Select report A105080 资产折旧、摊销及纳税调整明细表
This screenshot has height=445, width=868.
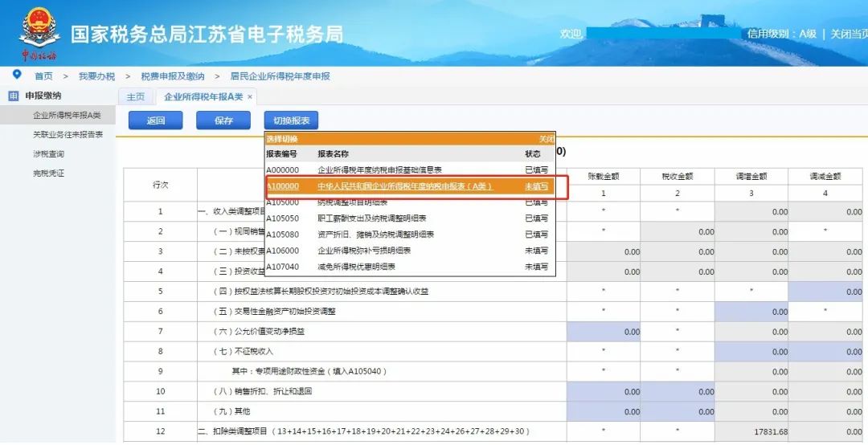(410, 235)
